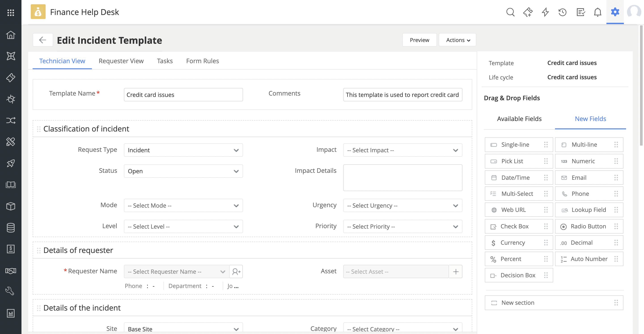Open the search icon in top bar
Screen dimensions: 644x334
pos(511,12)
